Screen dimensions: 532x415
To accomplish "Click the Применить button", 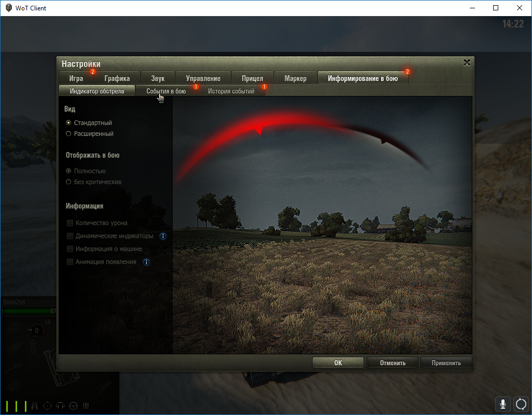I will [x=446, y=363].
